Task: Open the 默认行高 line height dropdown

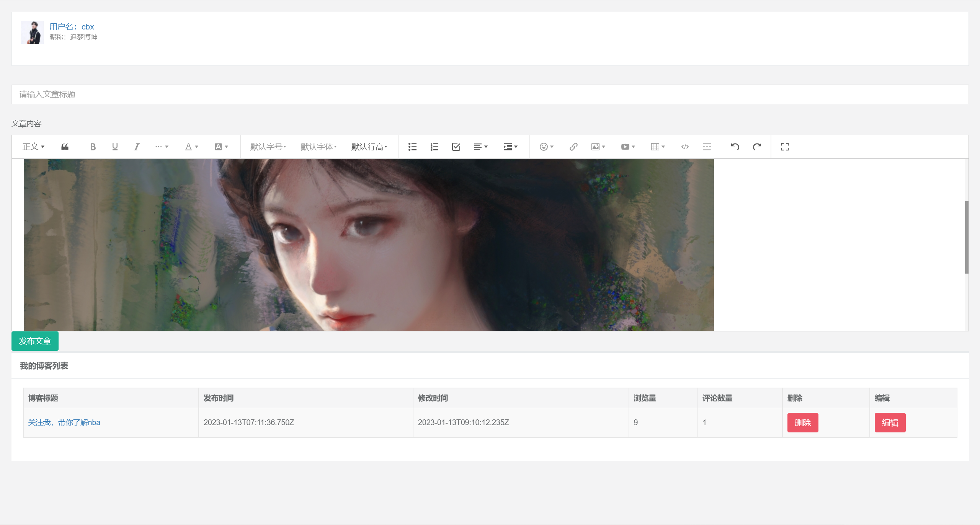Action: 369,147
